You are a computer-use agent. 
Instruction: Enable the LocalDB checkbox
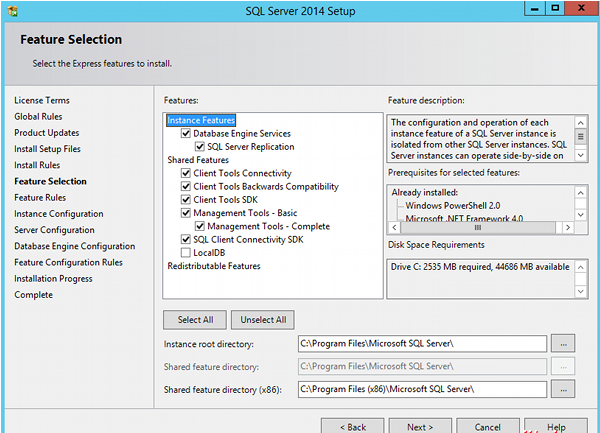(186, 252)
